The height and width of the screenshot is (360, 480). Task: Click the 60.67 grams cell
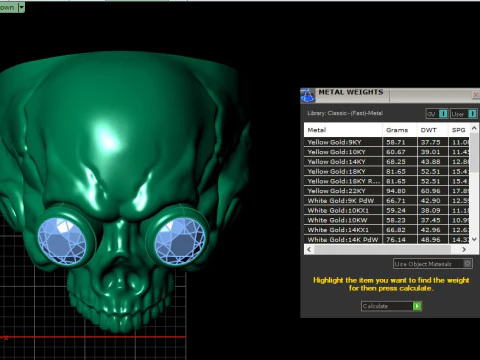tap(400, 152)
